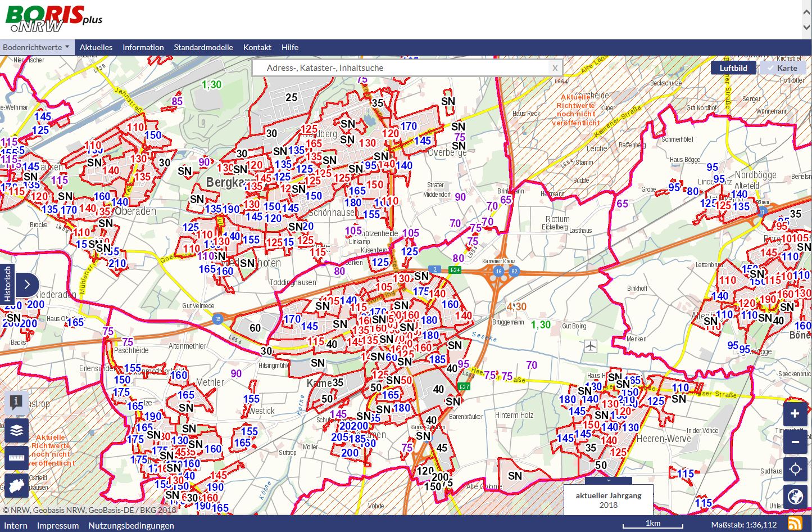Click the globe icon button
The width and height of the screenshot is (812, 532).
795,497
